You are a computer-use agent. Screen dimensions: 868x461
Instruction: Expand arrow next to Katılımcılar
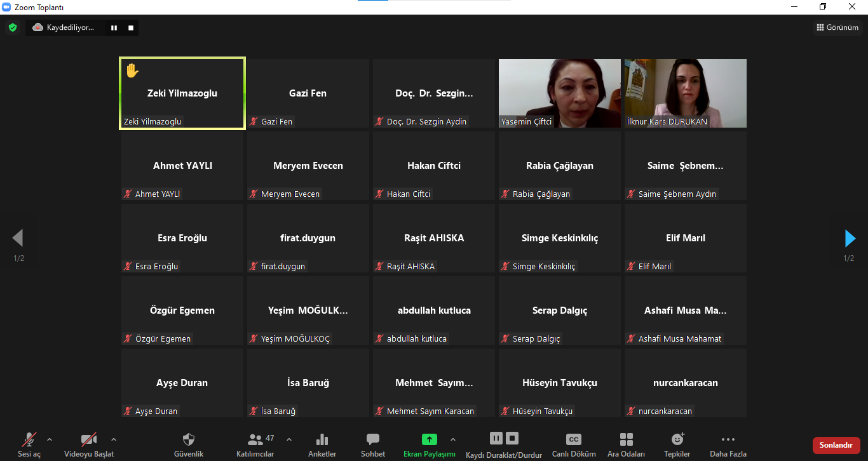pos(289,439)
